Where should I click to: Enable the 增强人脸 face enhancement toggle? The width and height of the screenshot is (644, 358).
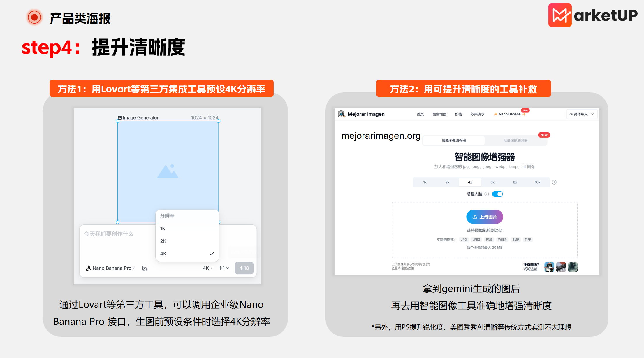498,194
